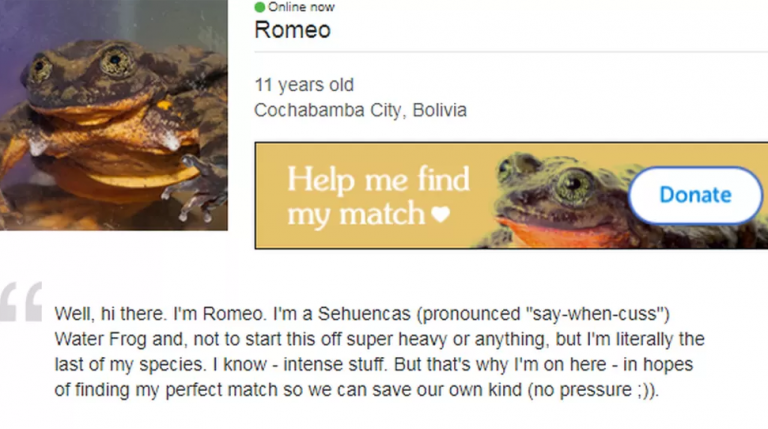Viewport: 768px width, 429px height.
Task: Click the Online now status label
Action: 301,7
